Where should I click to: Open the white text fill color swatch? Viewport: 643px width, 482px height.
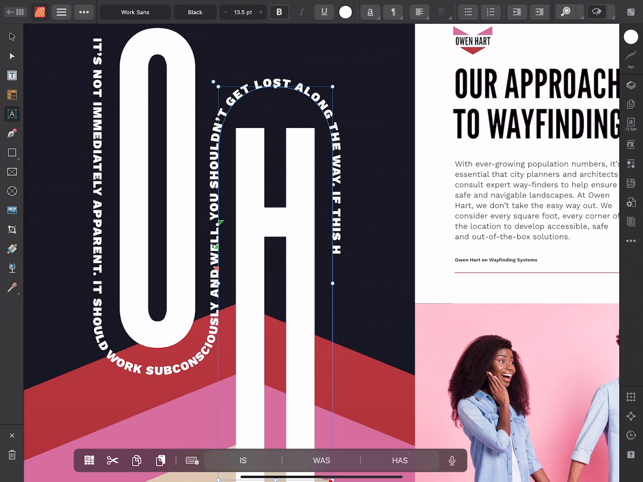coord(346,12)
